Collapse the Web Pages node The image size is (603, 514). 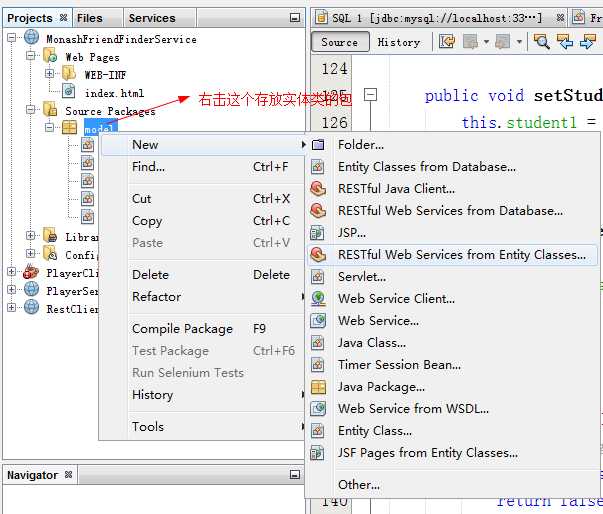coord(30,56)
